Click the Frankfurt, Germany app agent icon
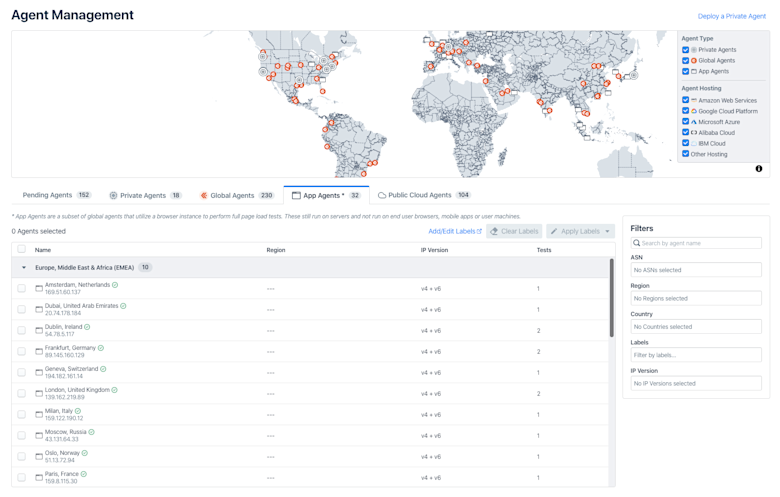 tap(39, 352)
